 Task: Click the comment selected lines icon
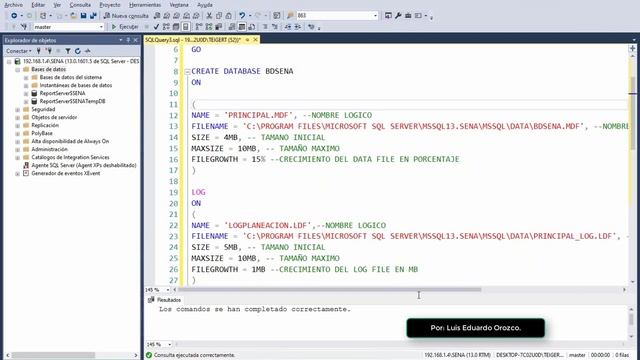point(265,27)
